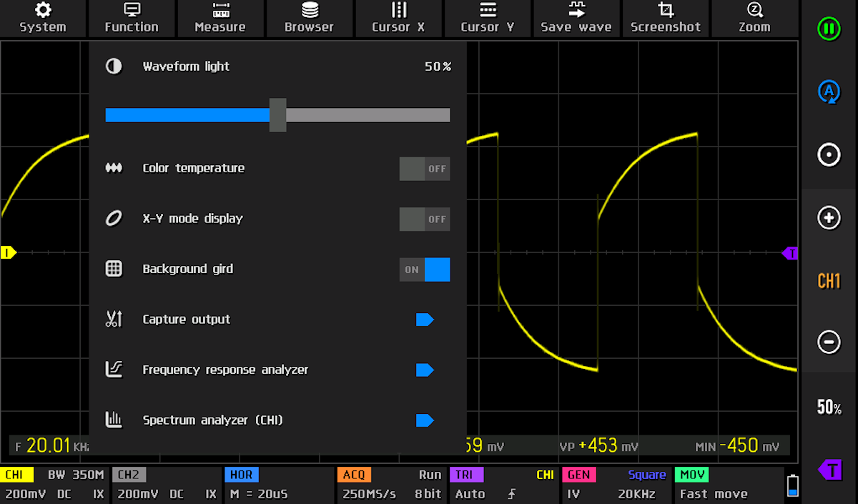Image resolution: width=858 pixels, height=504 pixels.
Task: Expand Capture output options
Action: [x=425, y=320]
